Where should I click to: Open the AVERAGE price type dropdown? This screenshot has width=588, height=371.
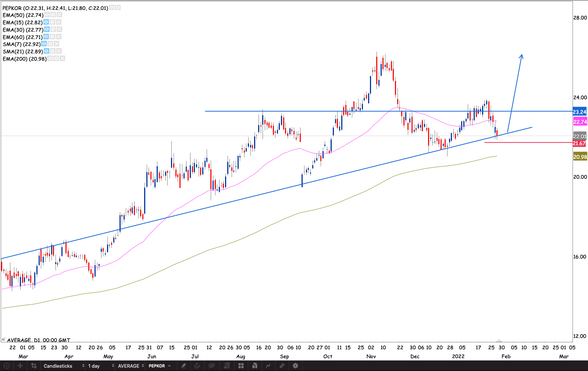coord(131,366)
